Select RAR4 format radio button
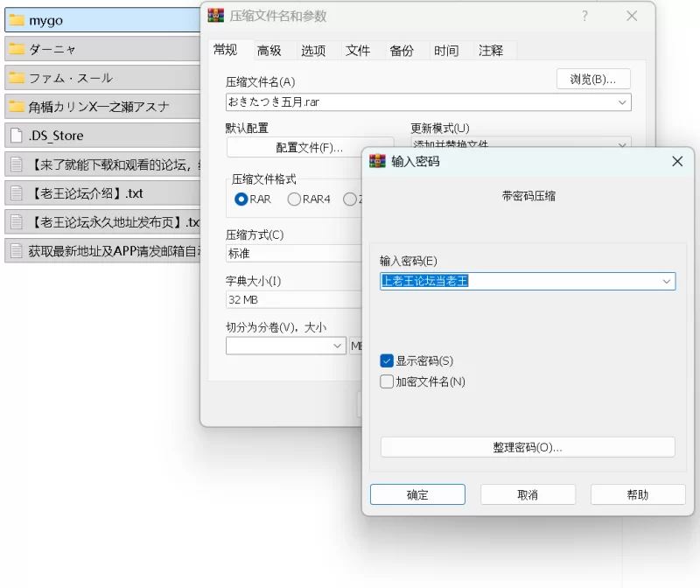Viewport: 700px width, 588px height. pos(294,199)
